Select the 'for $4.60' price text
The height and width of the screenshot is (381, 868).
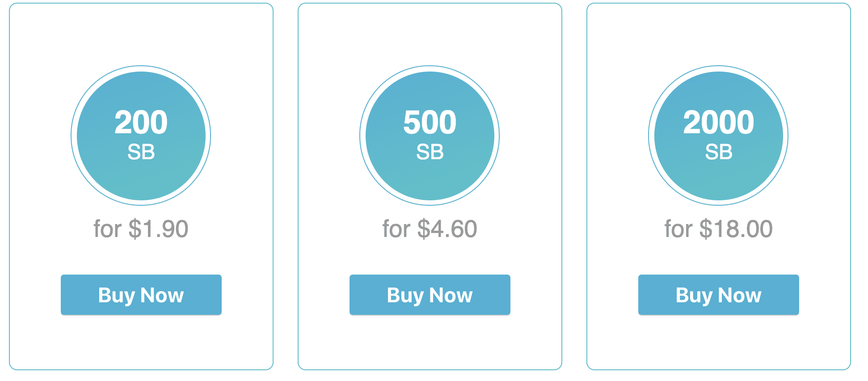[x=430, y=229]
